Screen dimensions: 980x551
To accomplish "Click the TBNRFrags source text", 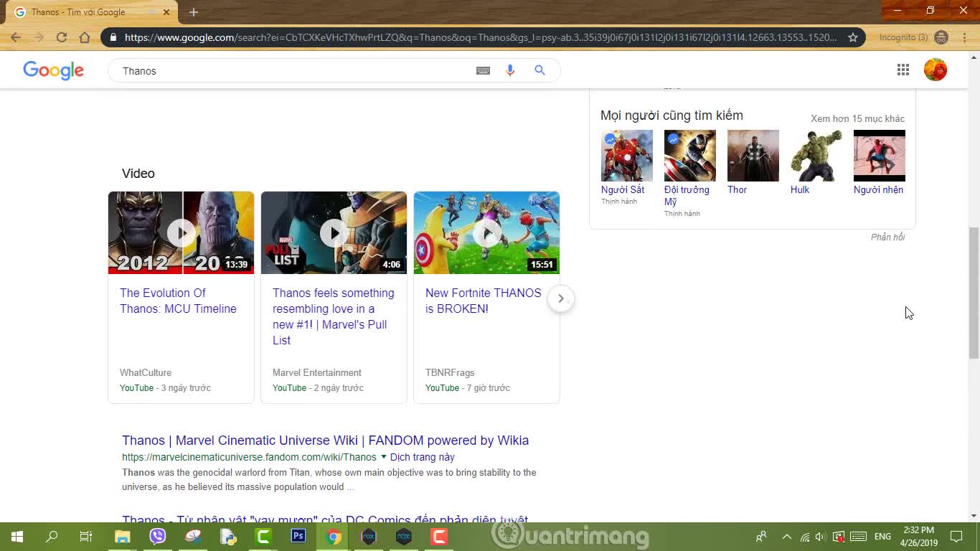I will coord(450,373).
